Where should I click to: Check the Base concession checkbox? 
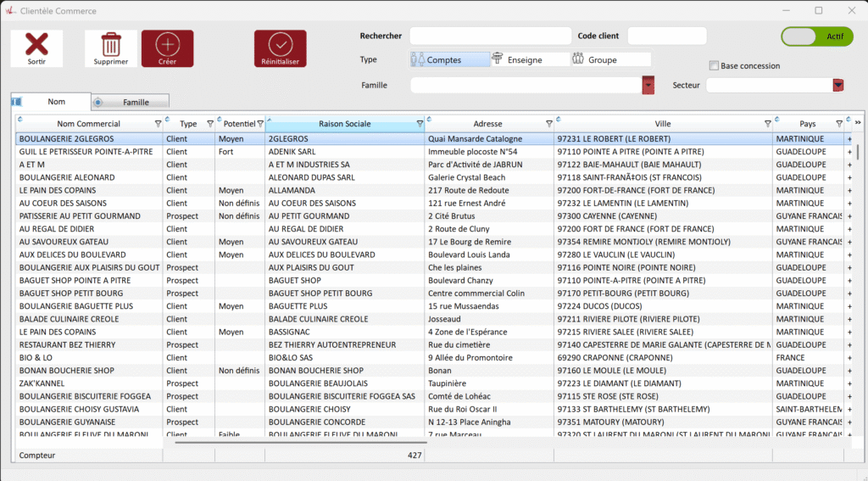click(714, 66)
